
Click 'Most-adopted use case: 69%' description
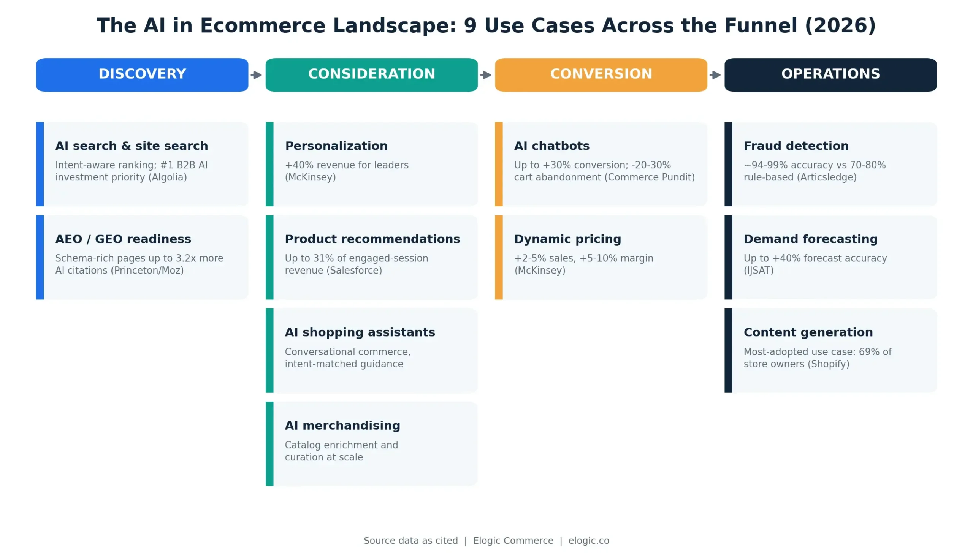(x=817, y=358)
